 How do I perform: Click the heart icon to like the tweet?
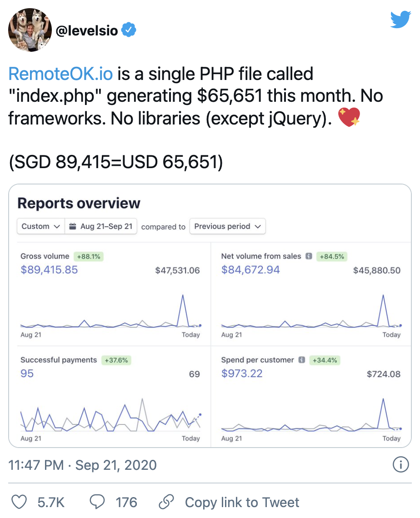click(19, 502)
